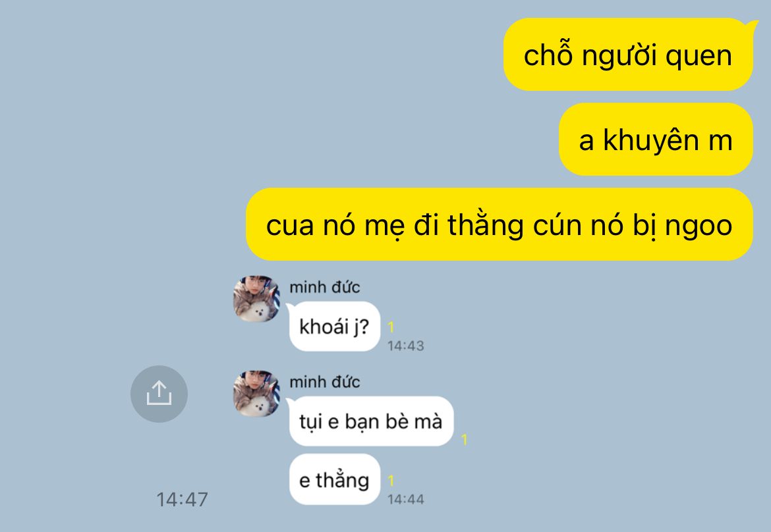Tap the share icon beside the messages

tap(159, 394)
